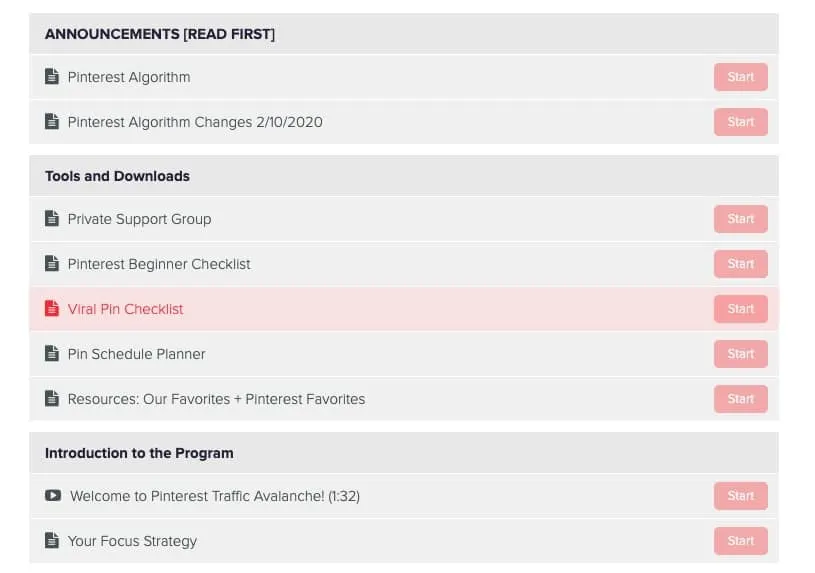The width and height of the screenshot is (815, 573).
Task: Open Resources: Our Favorites + Pinterest Favorites
Action: (216, 399)
